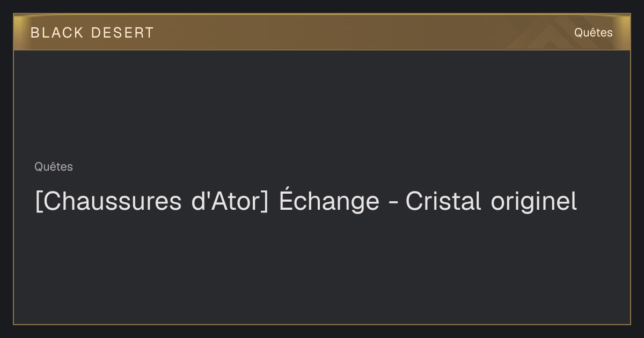Click the word "DESERT" in the logo
Screen dimensions: 644x338
[x=123, y=32]
